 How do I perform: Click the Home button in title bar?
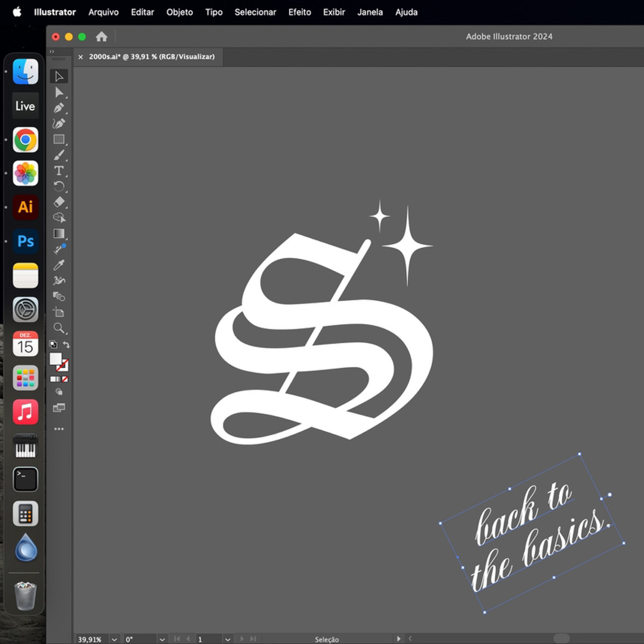tap(101, 36)
